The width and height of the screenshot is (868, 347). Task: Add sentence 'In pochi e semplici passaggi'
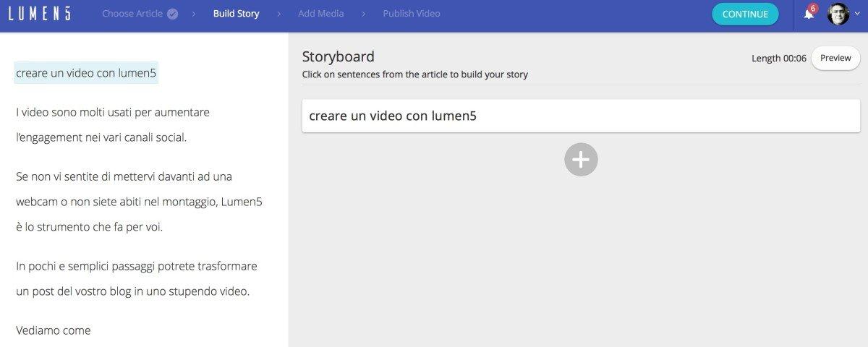[137, 279]
